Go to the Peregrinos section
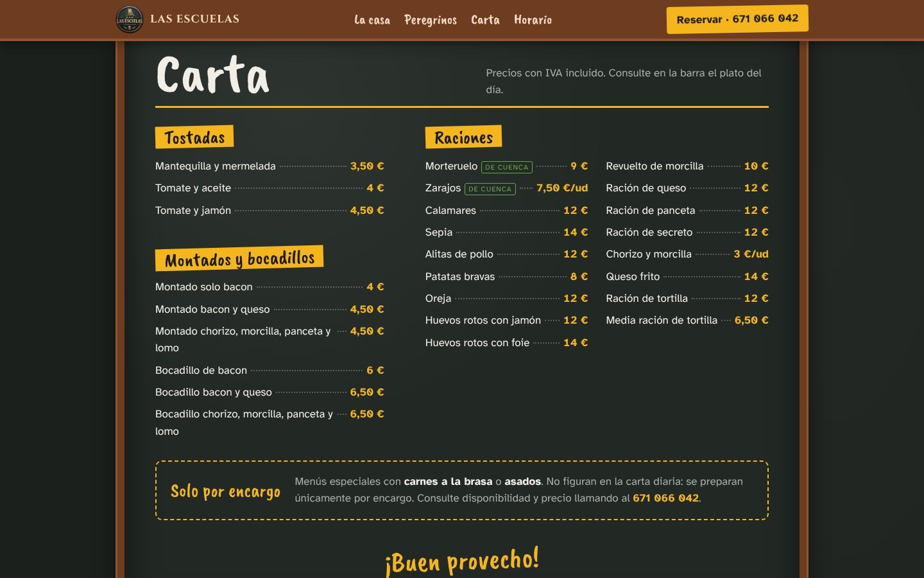 pos(431,20)
